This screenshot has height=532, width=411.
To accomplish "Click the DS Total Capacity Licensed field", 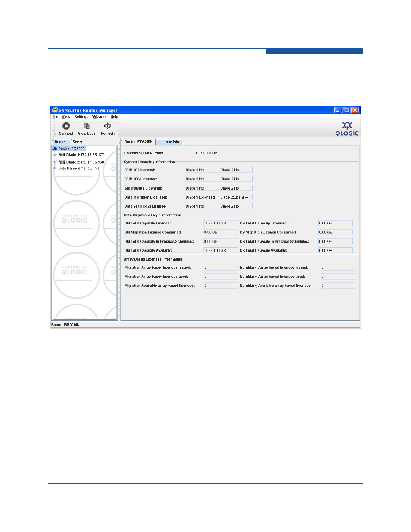I will click(336, 223).
